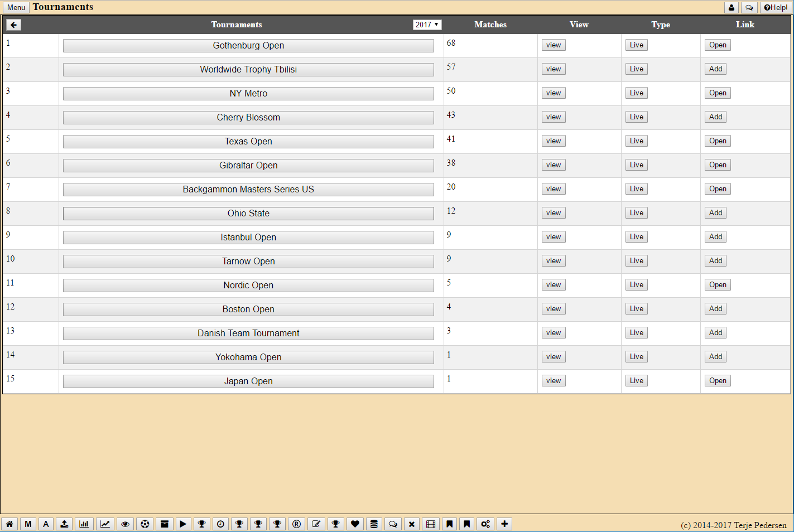Open Gibraltar Open tournament
794x532 pixels.
248,166
